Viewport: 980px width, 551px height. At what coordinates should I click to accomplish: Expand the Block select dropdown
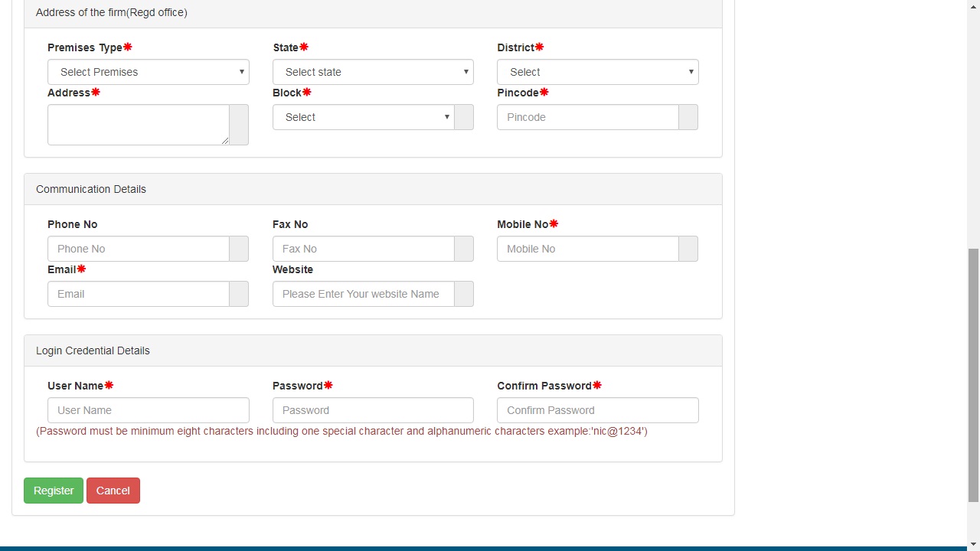(x=363, y=117)
